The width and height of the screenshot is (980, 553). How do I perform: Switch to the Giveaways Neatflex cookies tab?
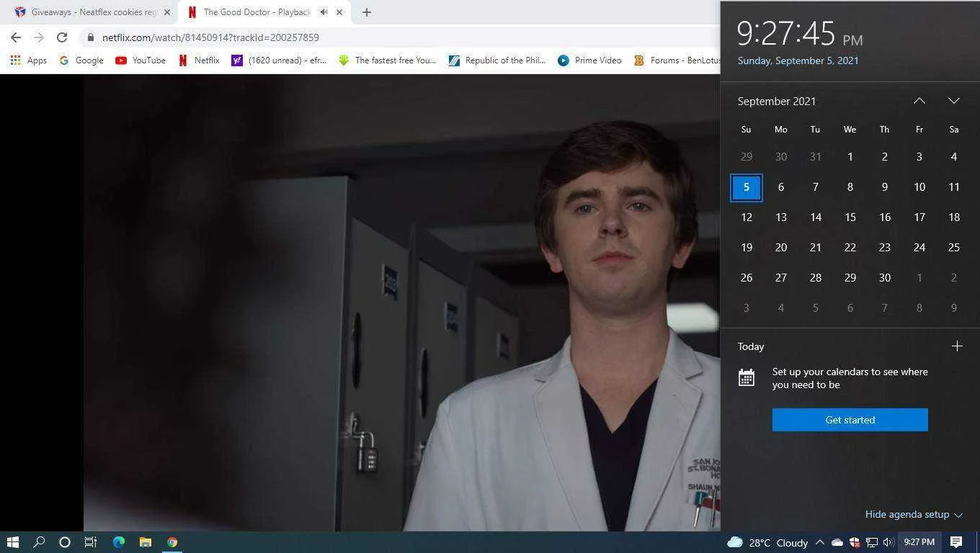[x=92, y=12]
